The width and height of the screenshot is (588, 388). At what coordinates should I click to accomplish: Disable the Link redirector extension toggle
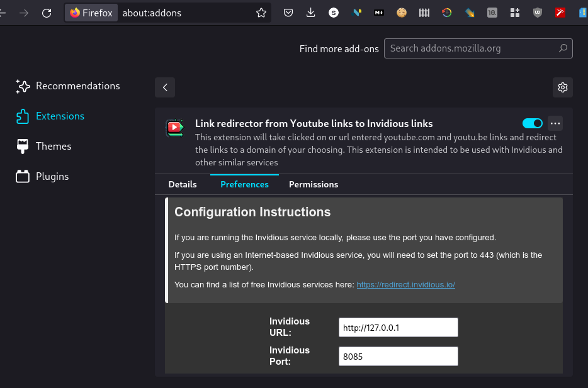click(x=532, y=123)
